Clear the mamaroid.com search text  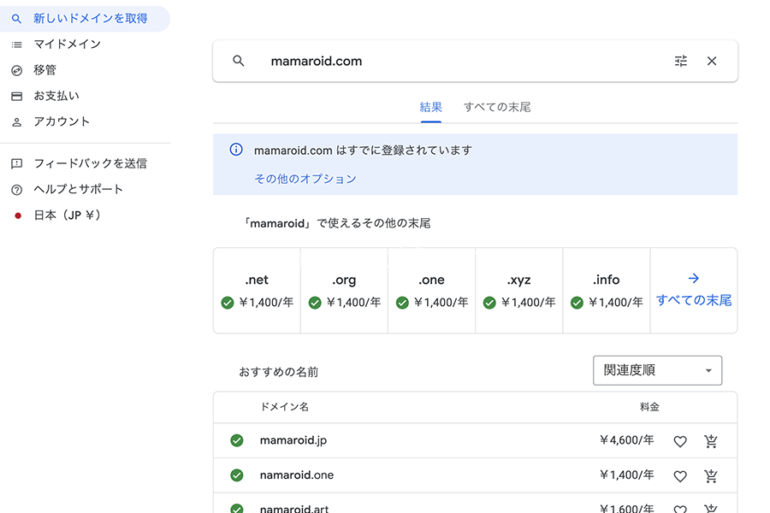712,61
